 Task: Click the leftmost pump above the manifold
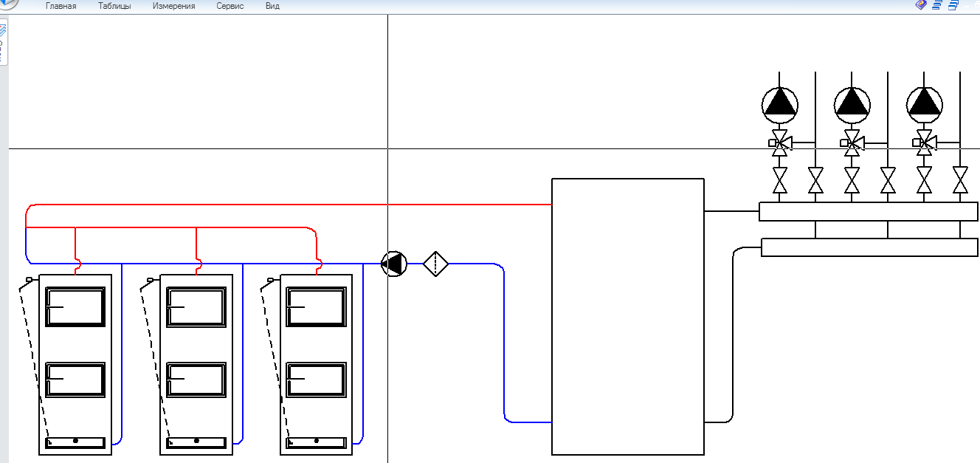pyautogui.click(x=779, y=104)
